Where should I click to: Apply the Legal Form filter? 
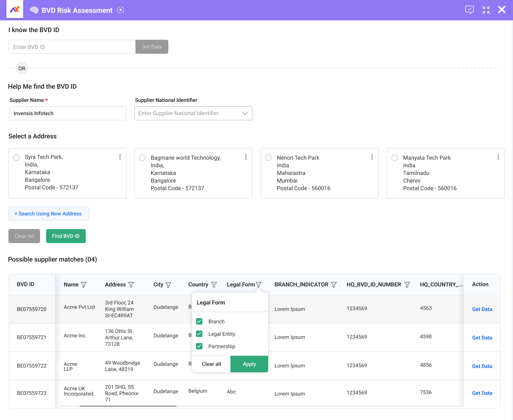(x=249, y=364)
